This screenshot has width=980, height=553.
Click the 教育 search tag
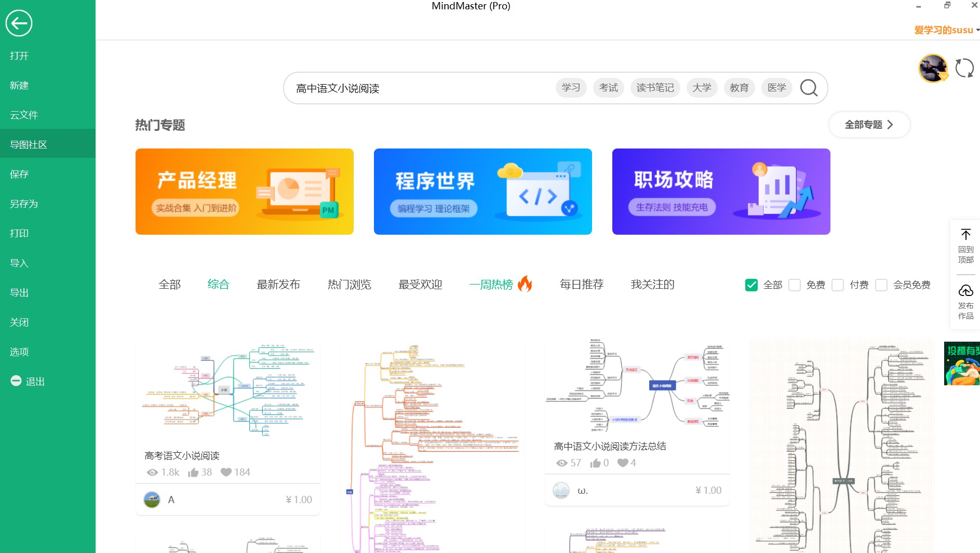(x=739, y=88)
